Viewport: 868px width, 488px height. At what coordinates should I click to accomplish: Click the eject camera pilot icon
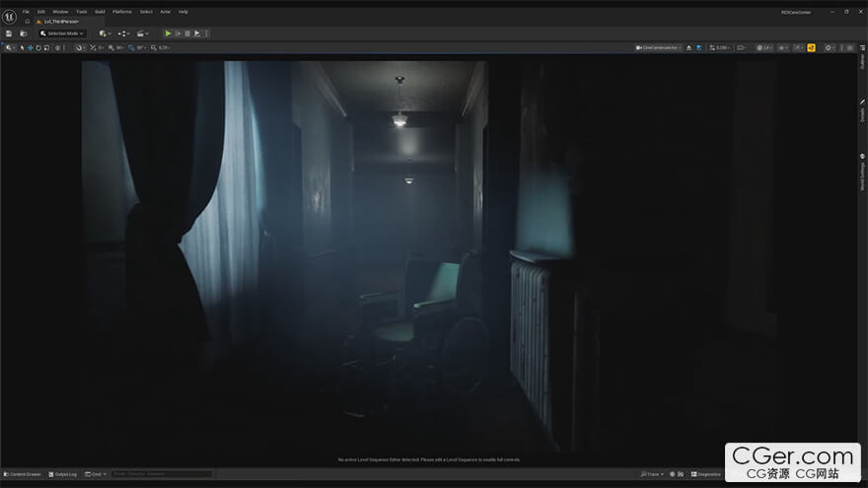click(x=689, y=47)
